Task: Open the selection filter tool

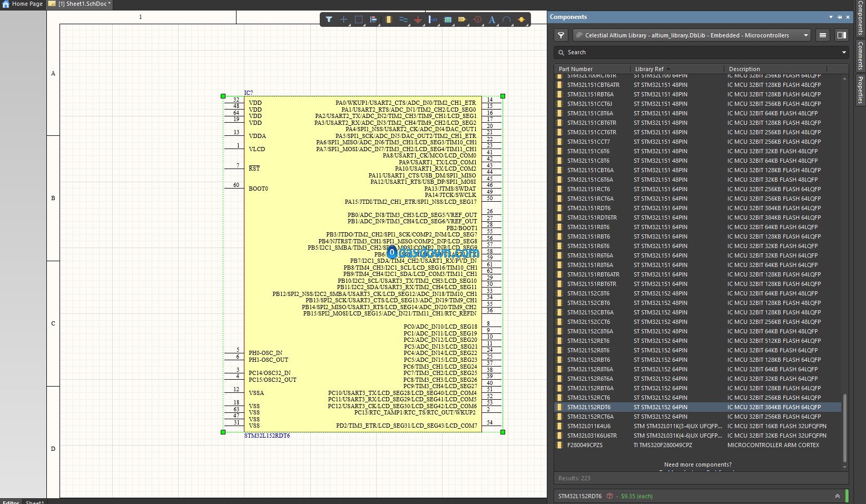Action: (329, 19)
